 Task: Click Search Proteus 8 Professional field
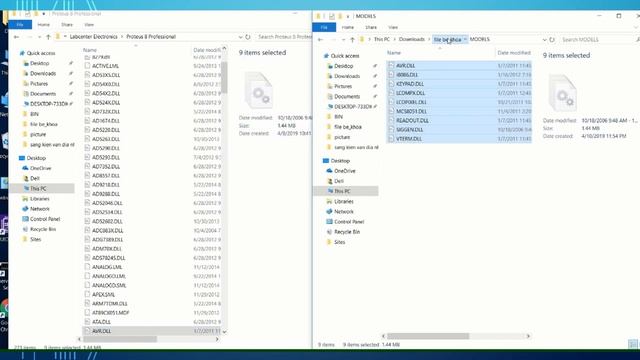tap(283, 37)
